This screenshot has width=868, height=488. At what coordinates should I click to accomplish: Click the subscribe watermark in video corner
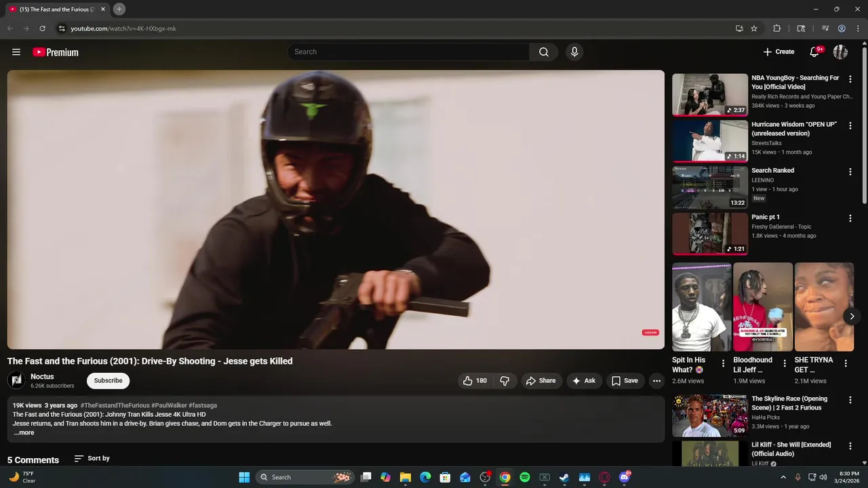click(650, 332)
